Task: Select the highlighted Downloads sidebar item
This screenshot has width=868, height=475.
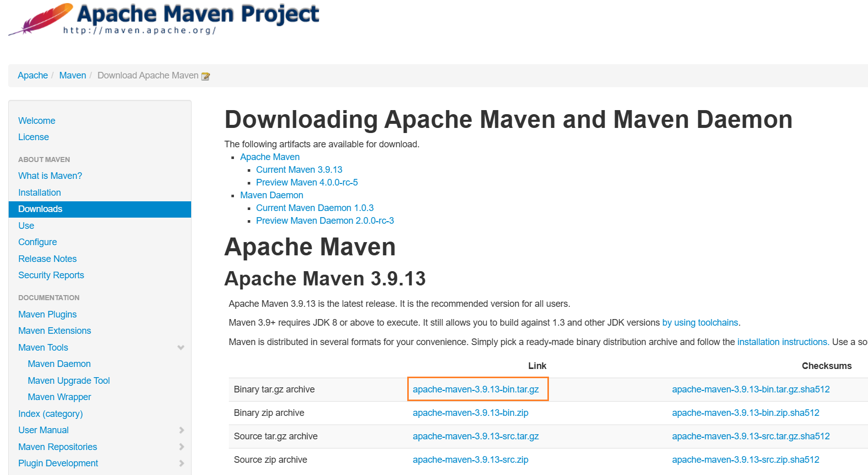Action: pyautogui.click(x=100, y=209)
